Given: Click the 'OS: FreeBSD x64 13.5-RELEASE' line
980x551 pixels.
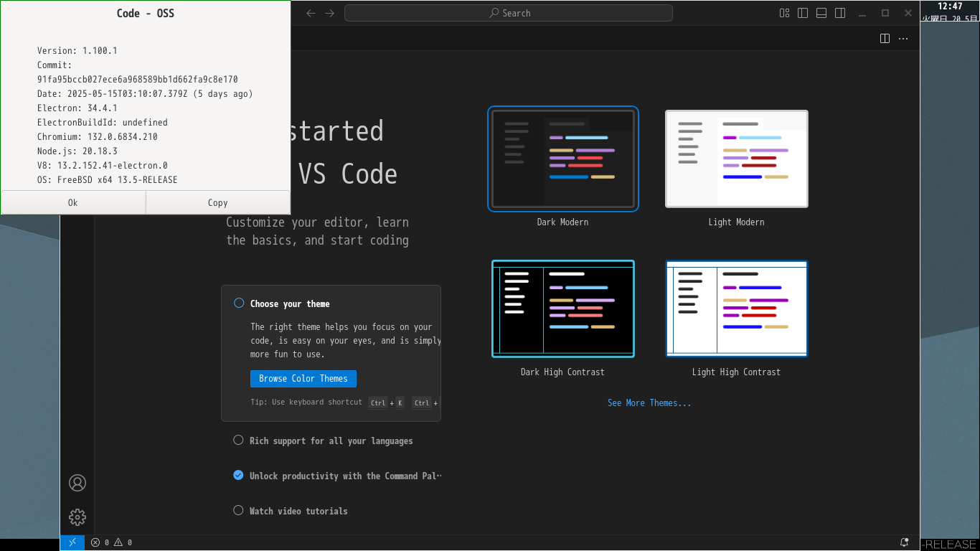Looking at the screenshot, I should click(x=108, y=180).
